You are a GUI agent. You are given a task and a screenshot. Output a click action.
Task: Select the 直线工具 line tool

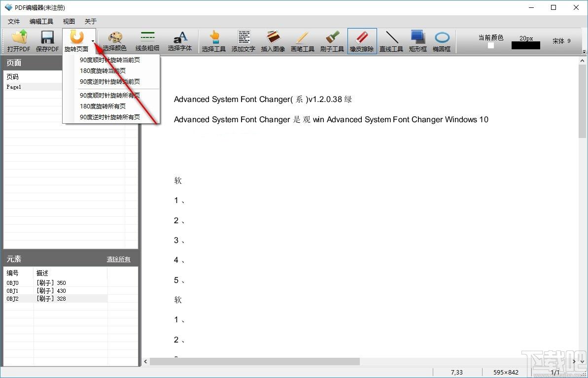click(391, 41)
